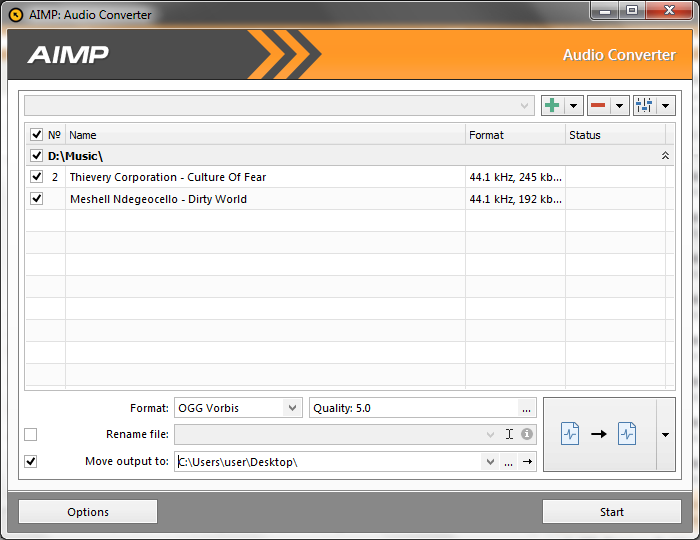Image resolution: width=700 pixels, height=540 pixels.
Task: Click the № column header
Action: click(54, 135)
